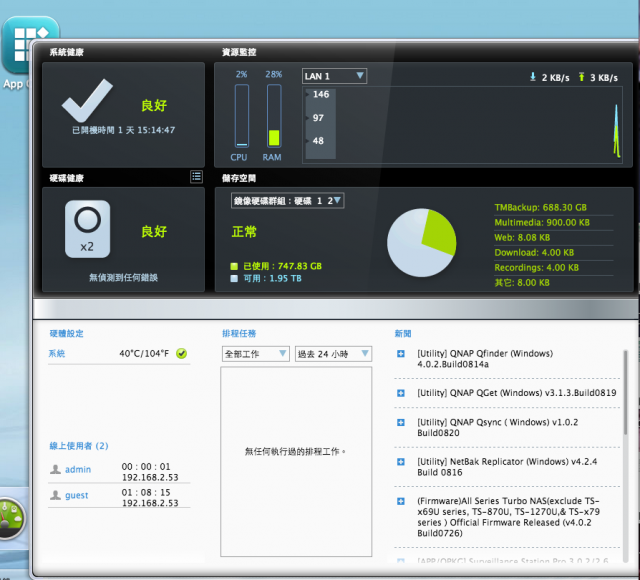Viewport: 640px width, 580px height.
Task: Open the mirror disk volume dropdown
Action: (287, 200)
